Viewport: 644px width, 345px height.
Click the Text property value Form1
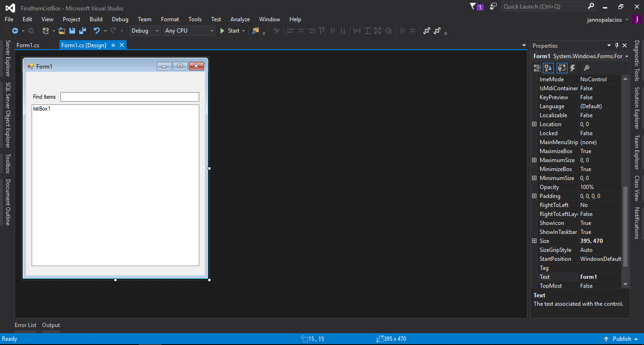600,277
